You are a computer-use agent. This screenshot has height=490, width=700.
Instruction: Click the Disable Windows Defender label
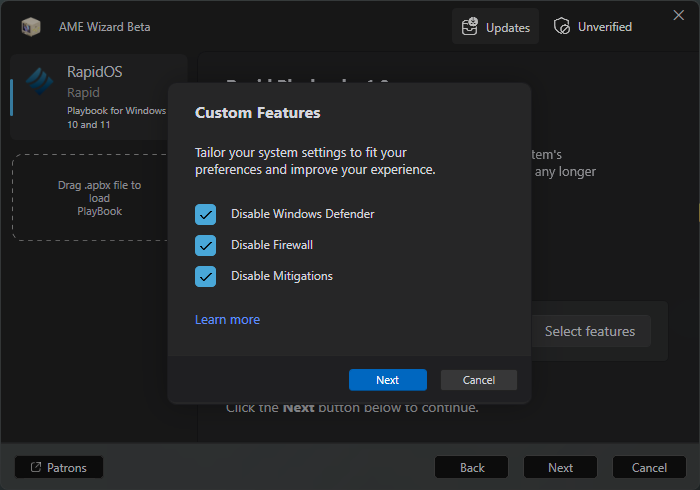[302, 214]
